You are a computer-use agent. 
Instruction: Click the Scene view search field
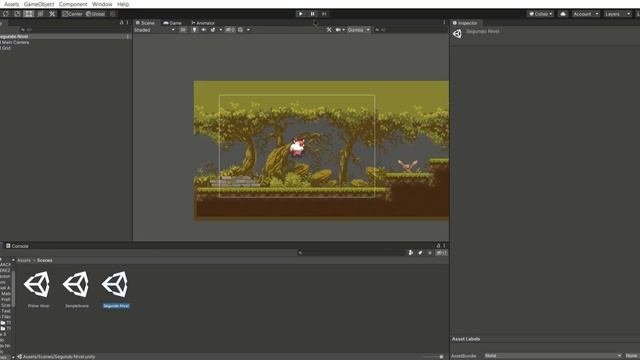408,30
